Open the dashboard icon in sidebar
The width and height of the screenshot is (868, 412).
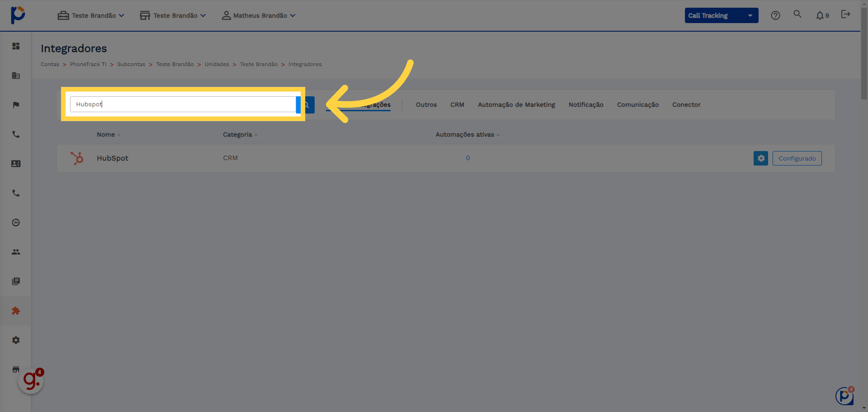point(16,46)
